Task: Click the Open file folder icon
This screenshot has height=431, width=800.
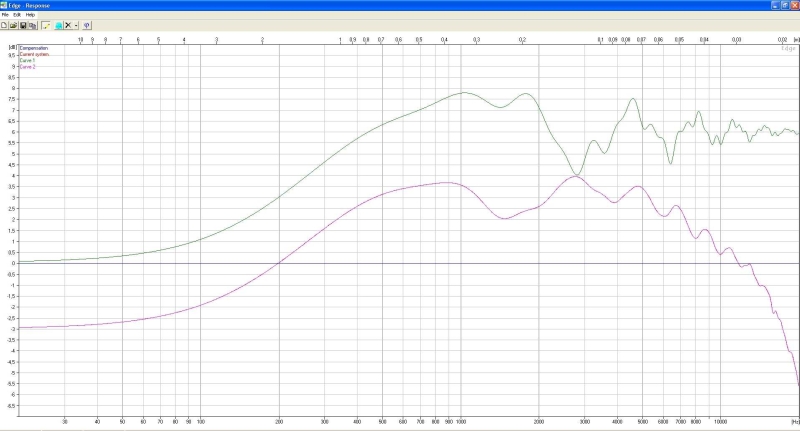Action: pyautogui.click(x=14, y=25)
